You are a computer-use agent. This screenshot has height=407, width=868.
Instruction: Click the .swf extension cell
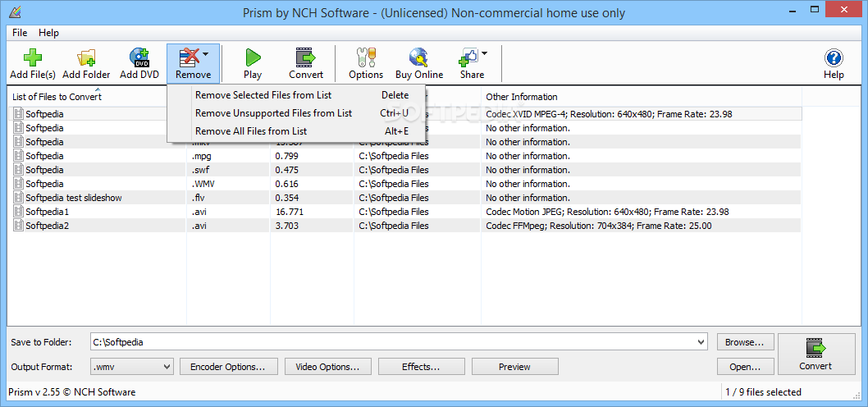pos(201,170)
